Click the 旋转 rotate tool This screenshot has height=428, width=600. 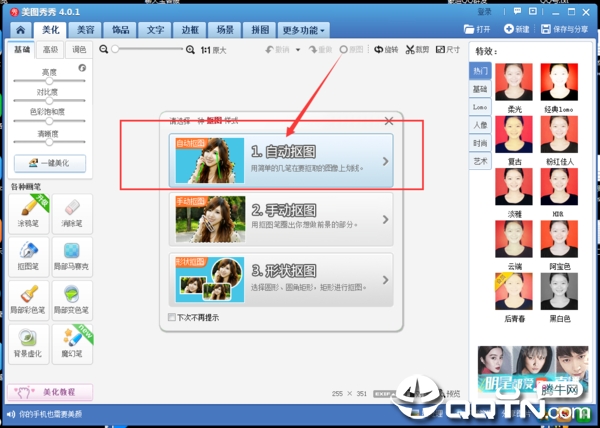pos(386,50)
